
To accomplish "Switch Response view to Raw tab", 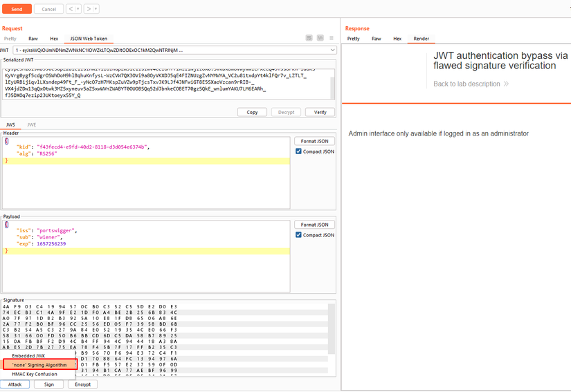I will 377,39.
